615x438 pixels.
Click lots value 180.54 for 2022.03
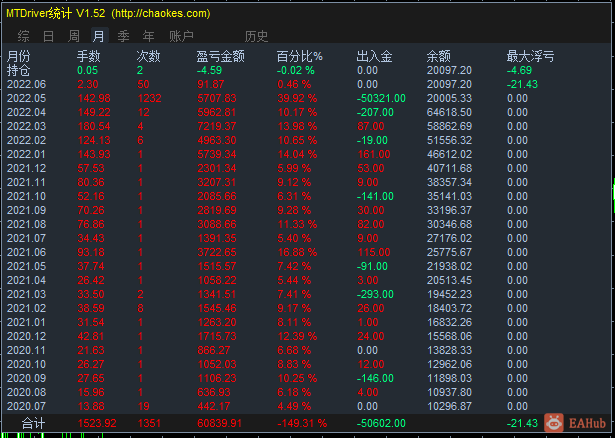(x=94, y=126)
